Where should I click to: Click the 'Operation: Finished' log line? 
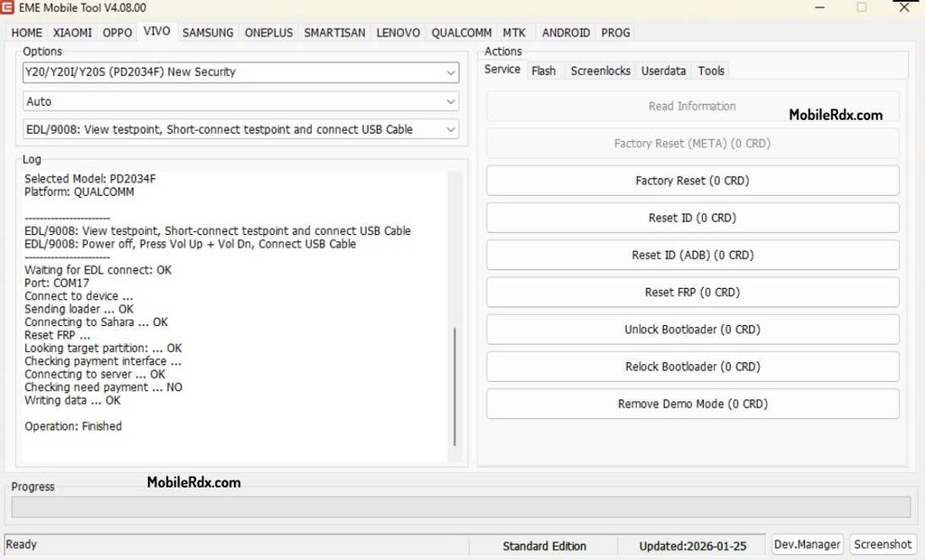[x=73, y=426]
